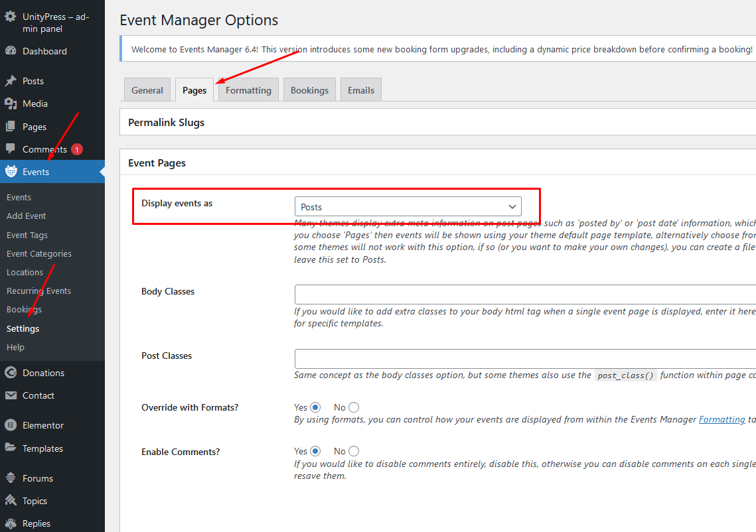Click the Events calendar icon
The width and height of the screenshot is (756, 532).
[11, 172]
